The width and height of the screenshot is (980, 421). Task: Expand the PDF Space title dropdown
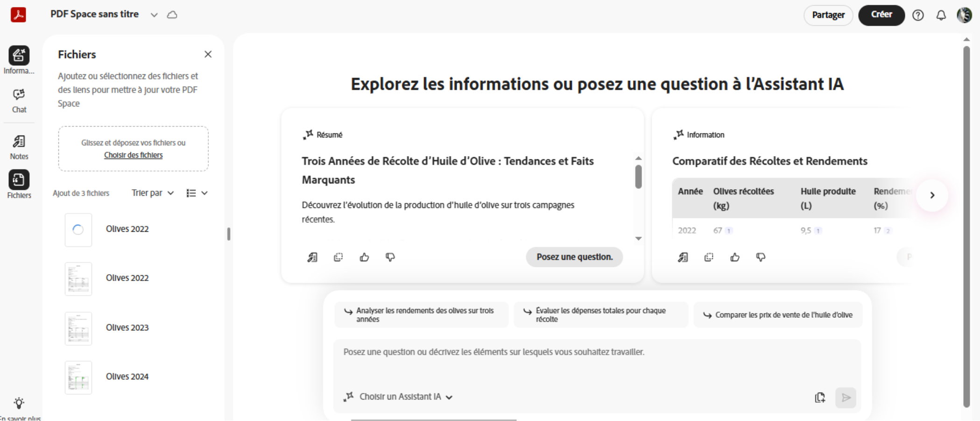click(x=154, y=15)
